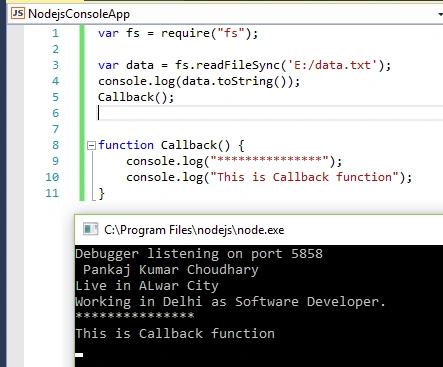The height and width of the screenshot is (367, 443).
Task: Open the dropdown arrow at the right edge of the navigation bar
Action: (440, 14)
